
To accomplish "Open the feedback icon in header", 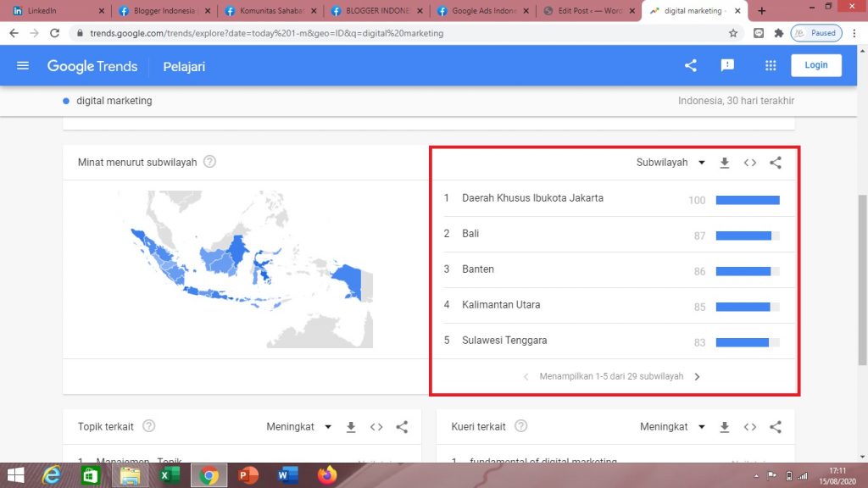I will tap(727, 66).
